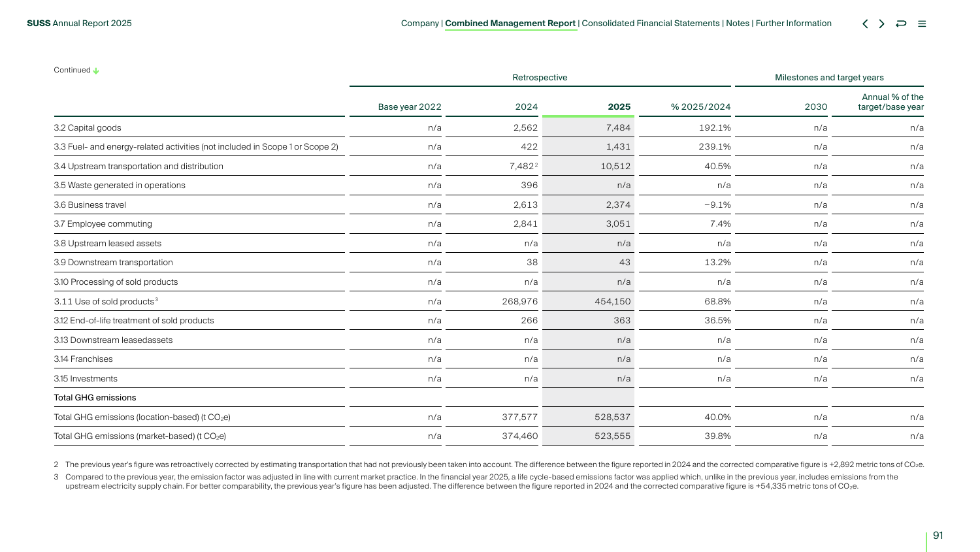Select the 3.14 Franchises label
The width and height of the screenshot is (980, 552).
(x=84, y=359)
